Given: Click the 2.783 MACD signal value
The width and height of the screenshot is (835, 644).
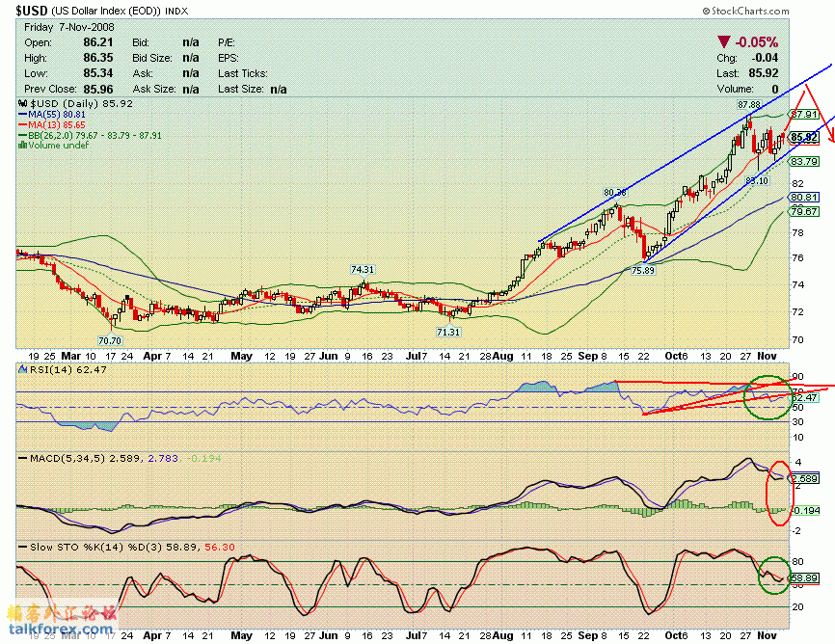Looking at the screenshot, I should click(x=163, y=458).
